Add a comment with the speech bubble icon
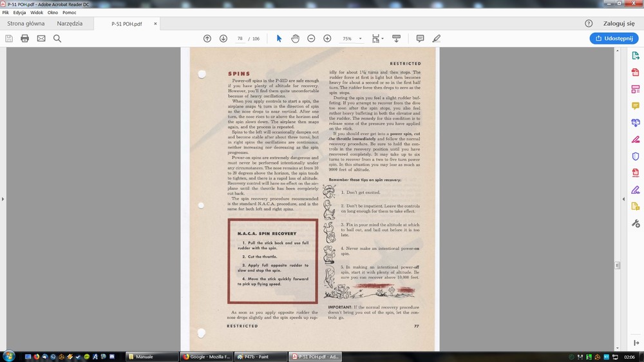Screen dimensions: 644x362 point(420,39)
